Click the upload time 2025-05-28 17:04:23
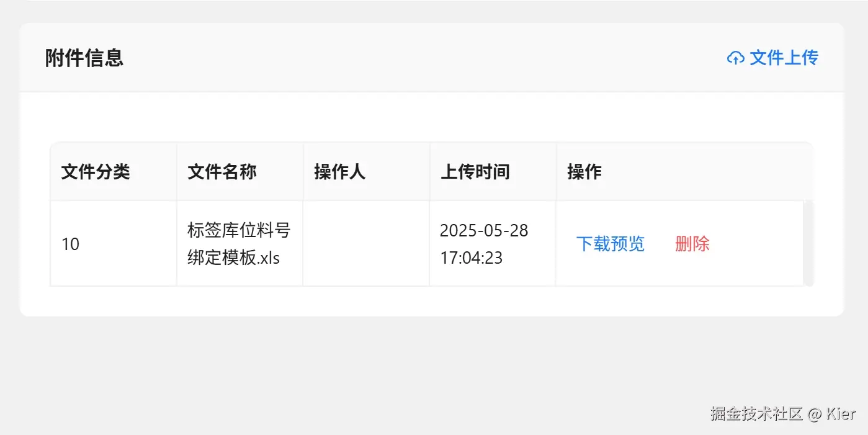Image resolution: width=868 pixels, height=435 pixels. tap(483, 244)
